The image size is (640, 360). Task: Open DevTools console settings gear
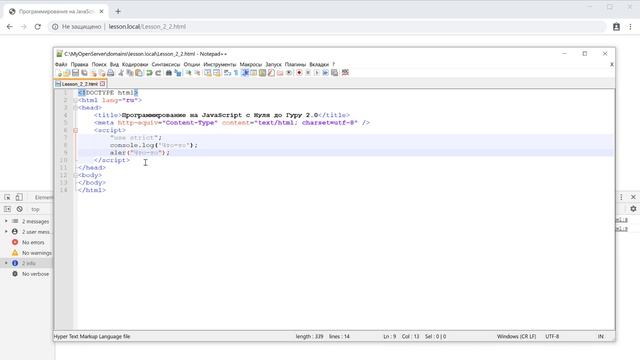633,209
